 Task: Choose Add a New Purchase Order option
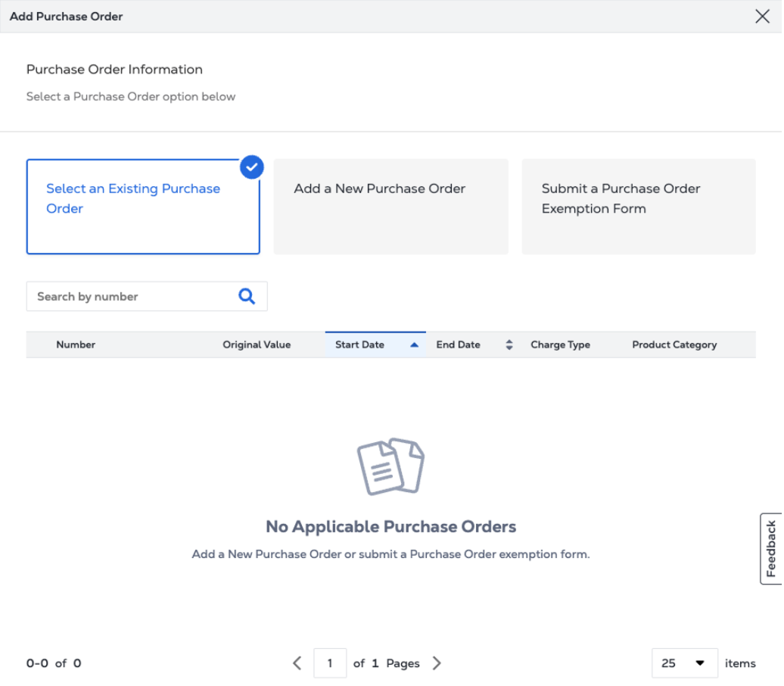pos(390,206)
